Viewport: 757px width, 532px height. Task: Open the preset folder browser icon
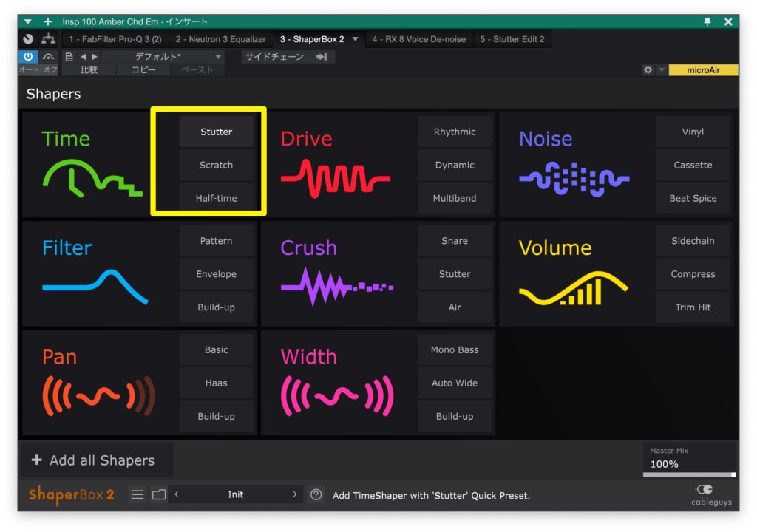coord(159,495)
